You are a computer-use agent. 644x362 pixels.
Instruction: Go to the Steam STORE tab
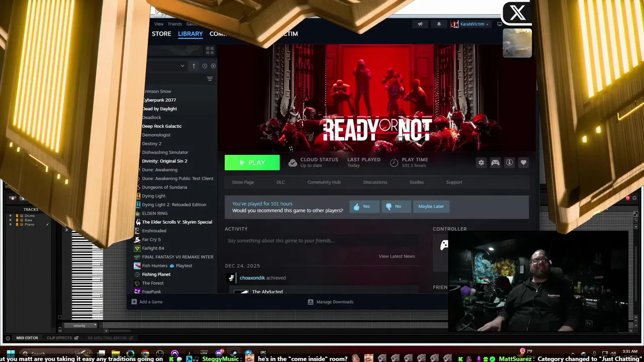[x=162, y=34]
